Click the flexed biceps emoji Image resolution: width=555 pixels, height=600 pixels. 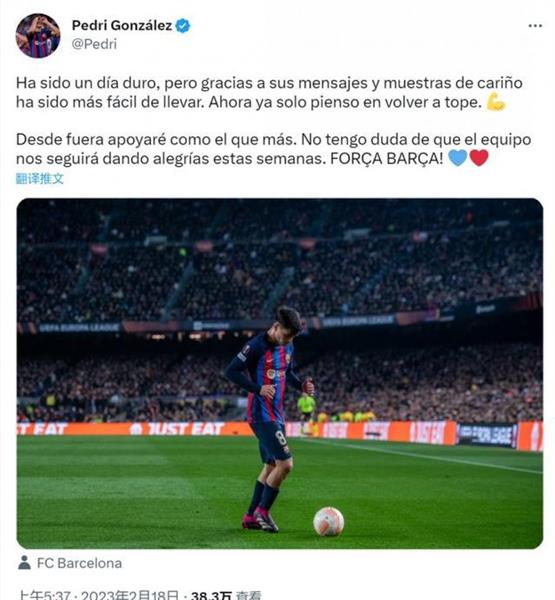(x=496, y=102)
